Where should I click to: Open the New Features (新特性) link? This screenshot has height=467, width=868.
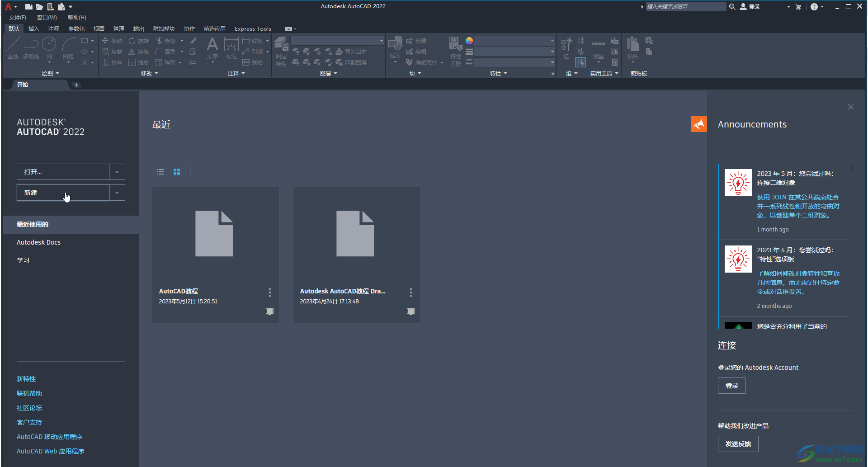click(26, 379)
